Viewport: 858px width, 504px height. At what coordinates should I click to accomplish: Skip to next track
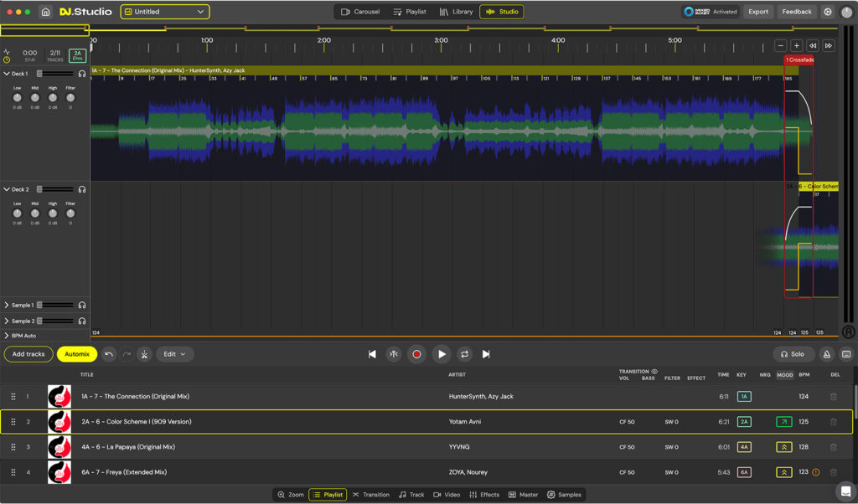[486, 354]
